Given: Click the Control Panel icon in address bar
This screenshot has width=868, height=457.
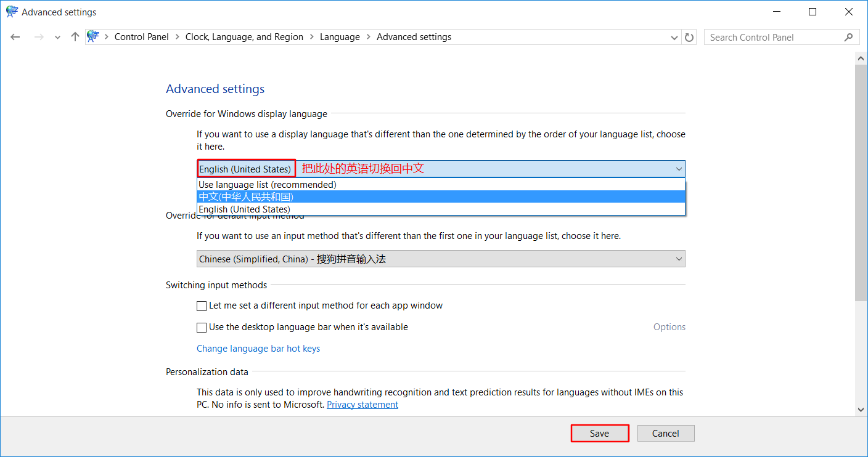Looking at the screenshot, I should pyautogui.click(x=93, y=37).
